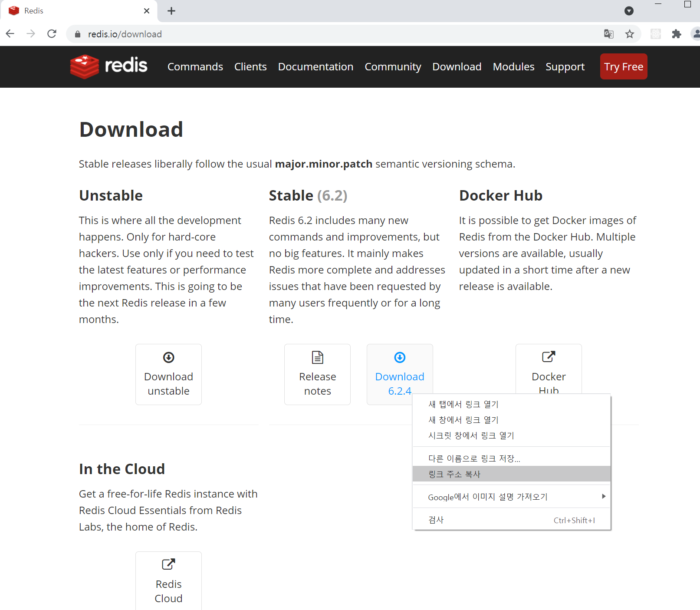
Task: Choose '새 탭에서 링크 열기' in context menu
Action: click(x=511, y=404)
